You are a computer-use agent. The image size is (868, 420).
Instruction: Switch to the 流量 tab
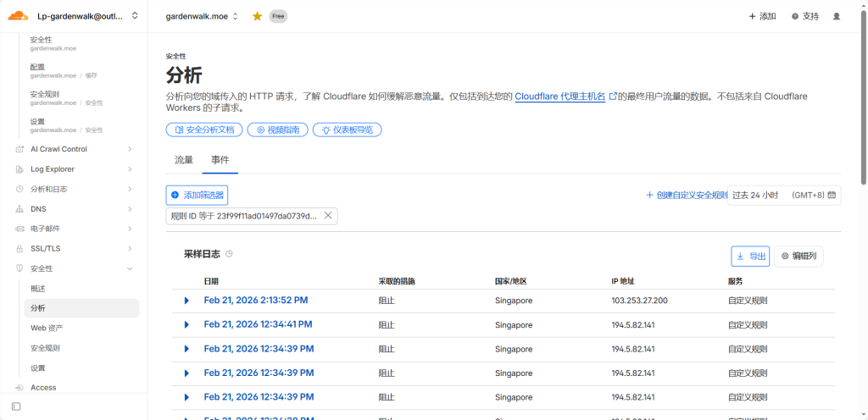[184, 160]
